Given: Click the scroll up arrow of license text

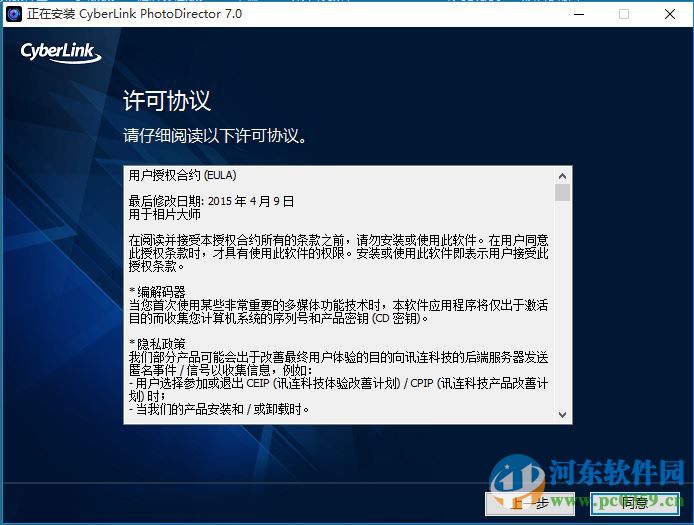Looking at the screenshot, I should 563,176.
